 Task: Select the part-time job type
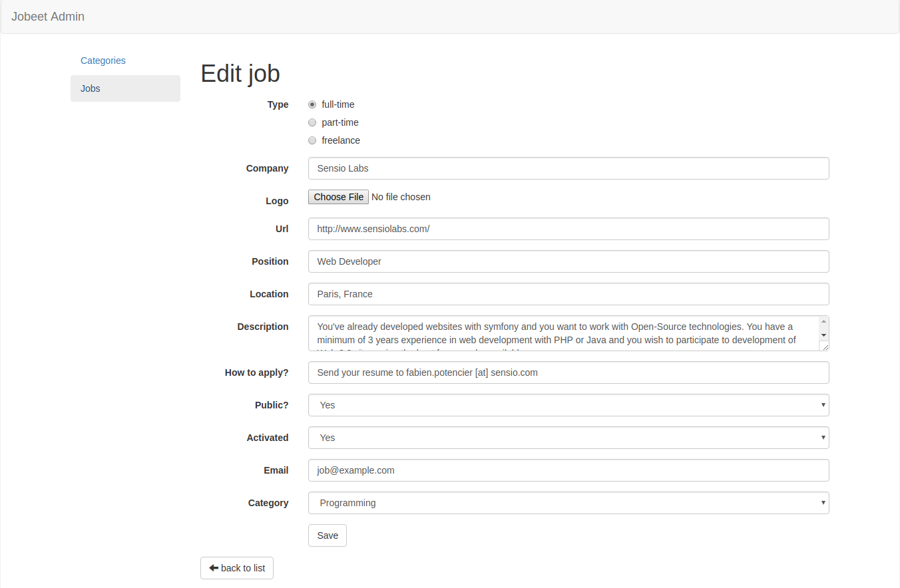point(312,122)
